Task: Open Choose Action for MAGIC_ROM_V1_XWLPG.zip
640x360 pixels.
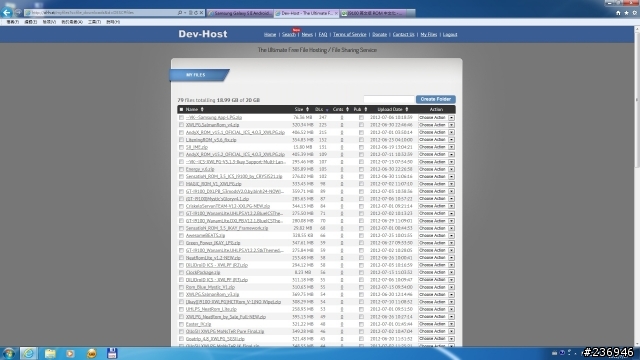Action: (436, 184)
